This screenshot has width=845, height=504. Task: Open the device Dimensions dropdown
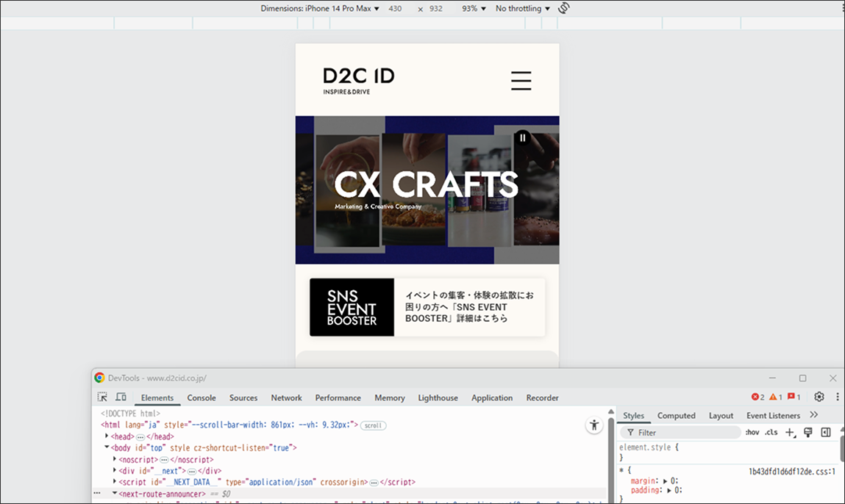(320, 9)
